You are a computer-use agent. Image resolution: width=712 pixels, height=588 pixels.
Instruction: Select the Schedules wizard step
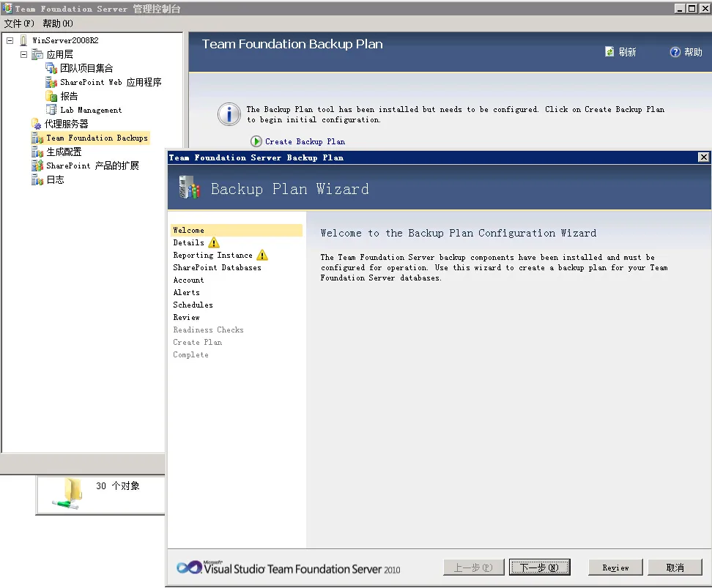coord(193,305)
